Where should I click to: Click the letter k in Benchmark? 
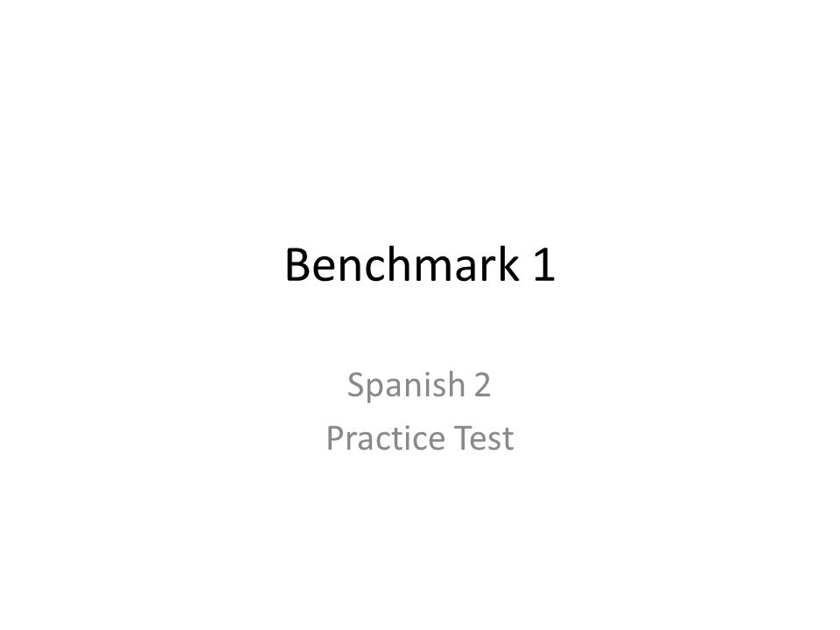[x=510, y=264]
